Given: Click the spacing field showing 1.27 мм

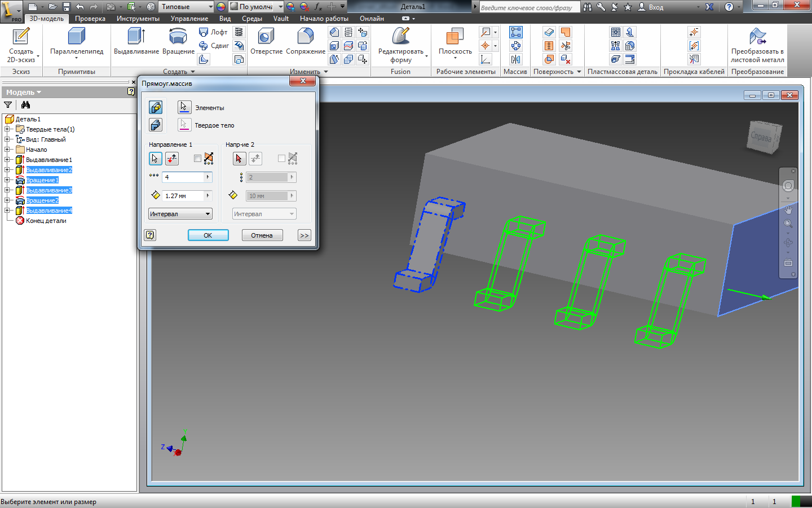Looking at the screenshot, I should [x=183, y=195].
